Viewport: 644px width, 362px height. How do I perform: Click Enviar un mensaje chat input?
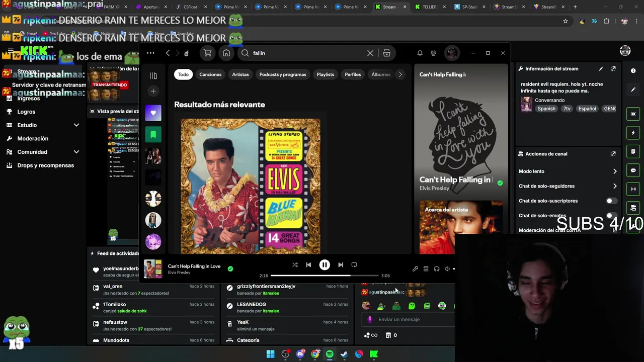pyautogui.click(x=409, y=319)
